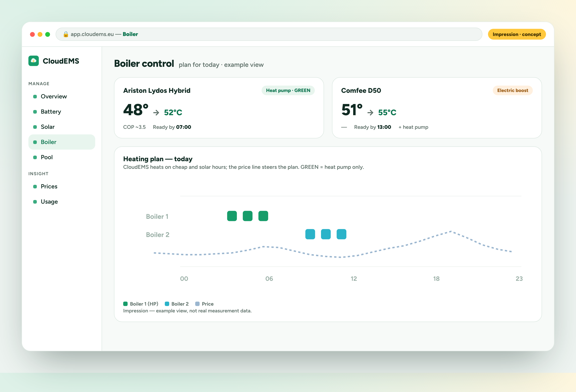
Task: Click the Impression · concept badge
Action: point(517,34)
